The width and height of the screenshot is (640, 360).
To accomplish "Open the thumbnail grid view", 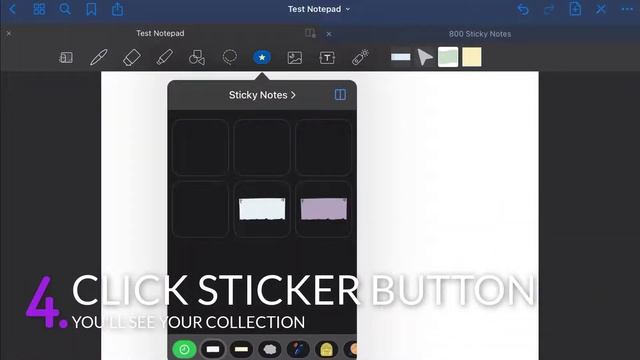I will (39, 9).
